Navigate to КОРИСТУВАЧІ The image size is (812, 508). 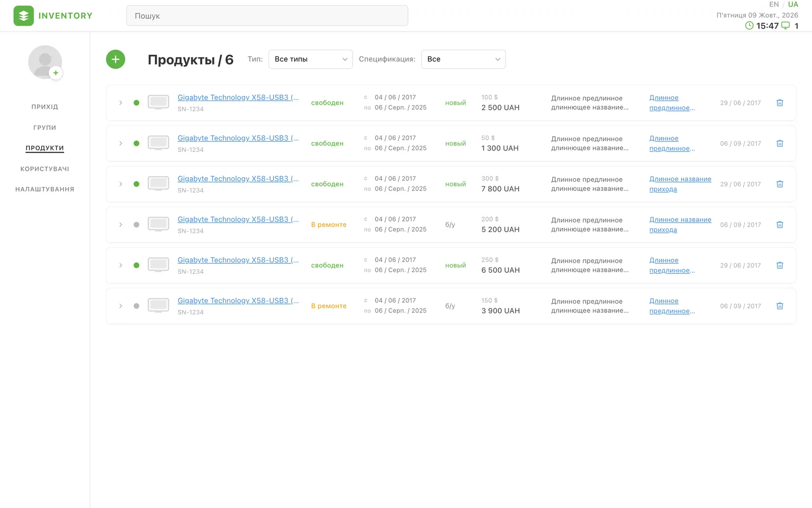[x=45, y=169]
